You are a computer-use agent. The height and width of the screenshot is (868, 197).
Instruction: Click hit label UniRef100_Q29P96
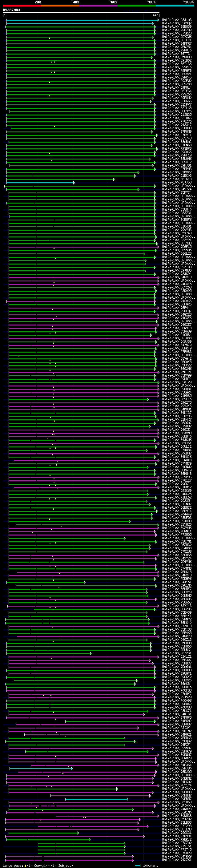click(x=177, y=477)
